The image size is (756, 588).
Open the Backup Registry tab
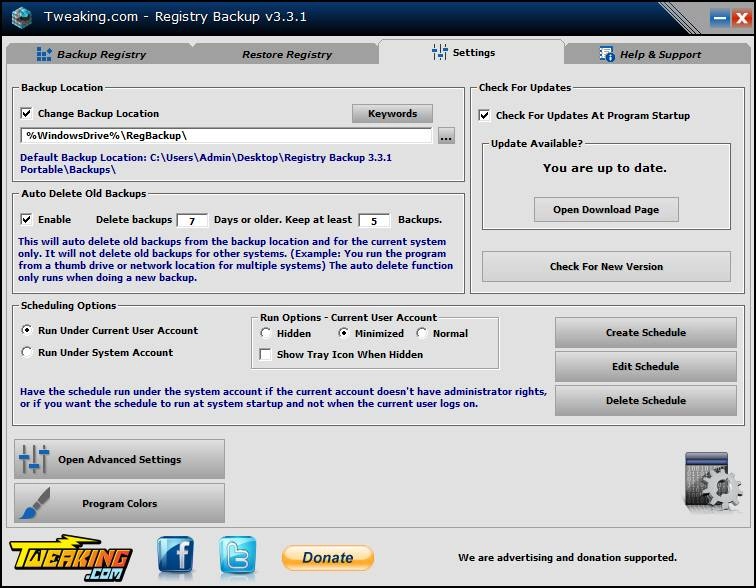pyautogui.click(x=99, y=54)
